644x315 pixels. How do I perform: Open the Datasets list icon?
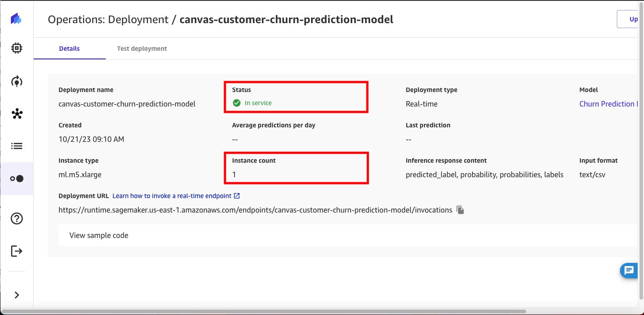[17, 146]
